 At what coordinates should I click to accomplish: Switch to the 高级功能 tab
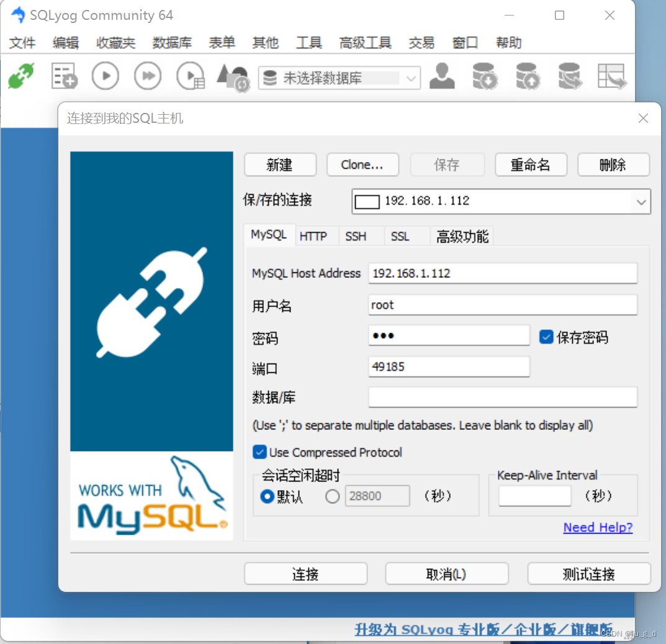(x=462, y=236)
